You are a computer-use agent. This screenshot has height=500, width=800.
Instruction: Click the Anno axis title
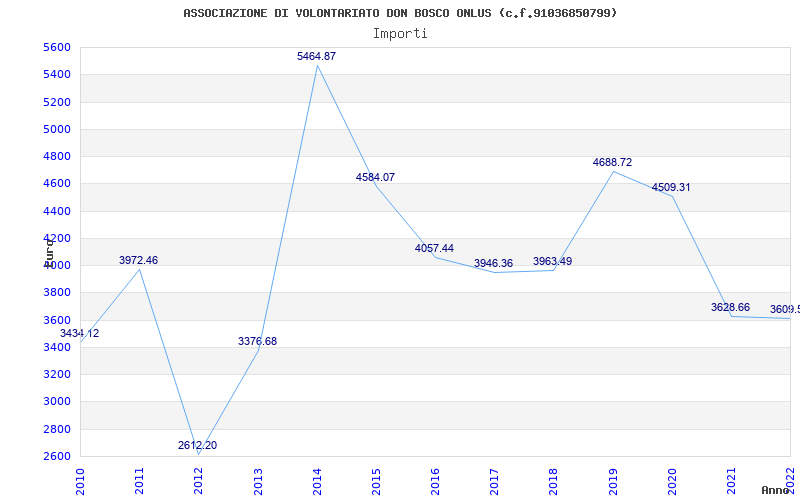tap(775, 490)
